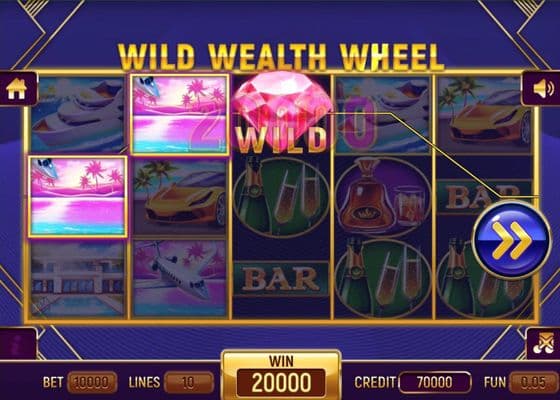Click the private jet symbol
The image size is (560, 400).
pyautogui.click(x=180, y=278)
